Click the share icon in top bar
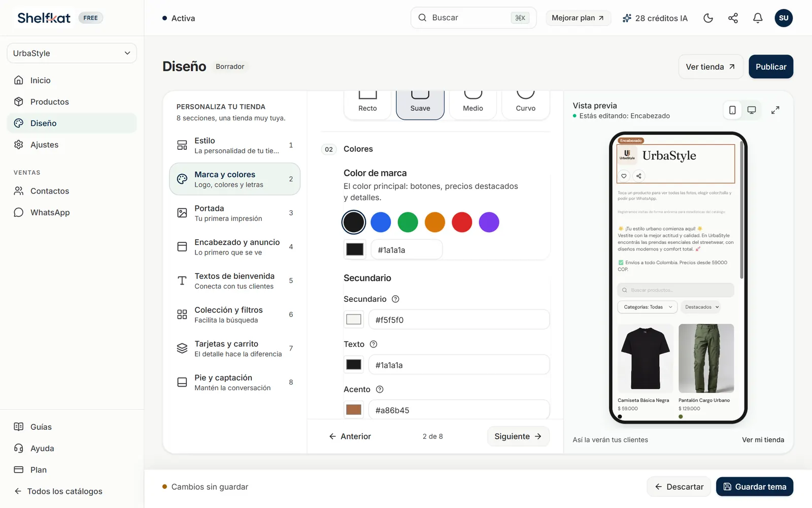 tap(733, 18)
